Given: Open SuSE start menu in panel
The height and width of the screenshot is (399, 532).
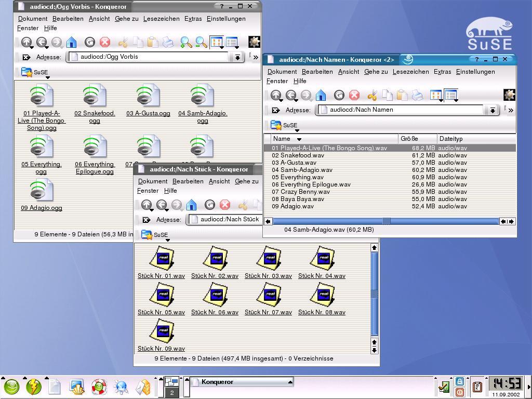Looking at the screenshot, I should 11,387.
